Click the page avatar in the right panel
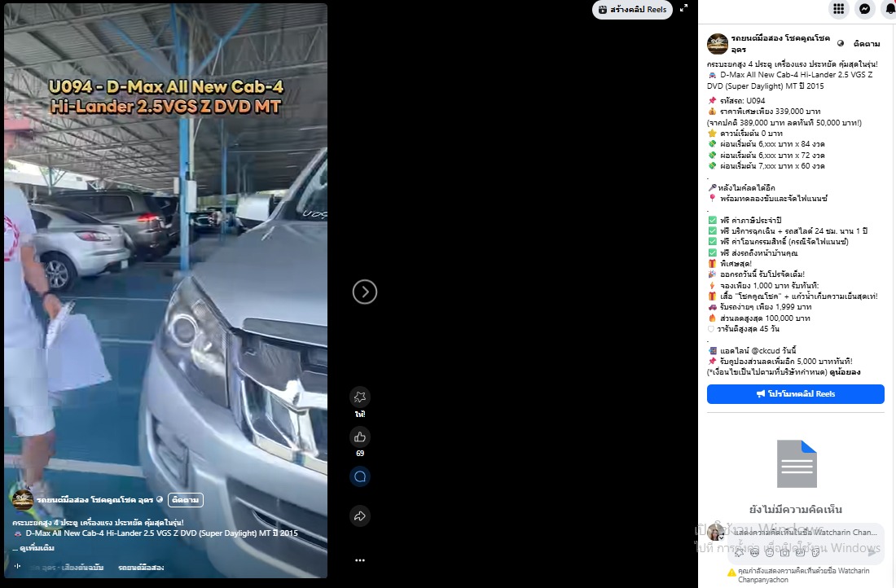 click(x=717, y=44)
